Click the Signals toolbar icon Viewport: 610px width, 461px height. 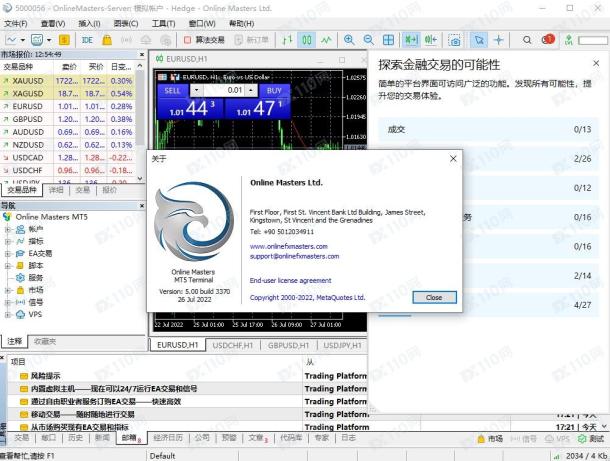click(126, 40)
